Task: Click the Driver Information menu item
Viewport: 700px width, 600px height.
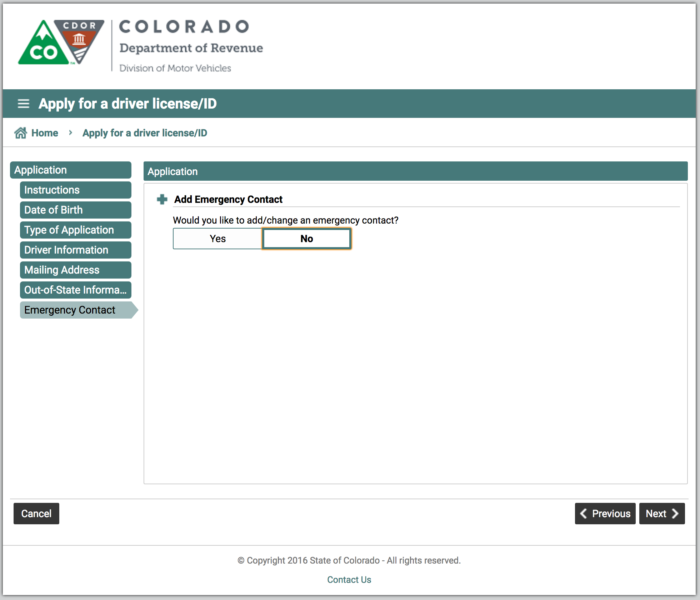Action: [76, 249]
